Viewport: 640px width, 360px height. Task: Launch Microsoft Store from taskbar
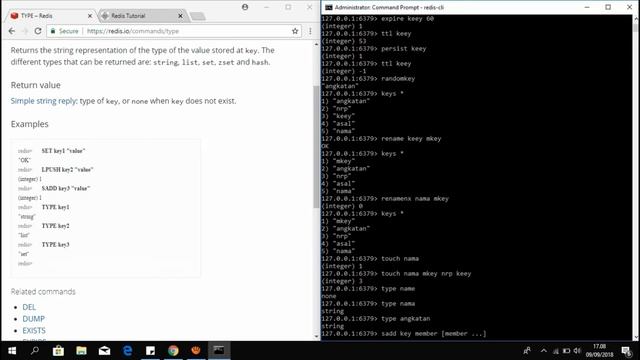[58, 350]
